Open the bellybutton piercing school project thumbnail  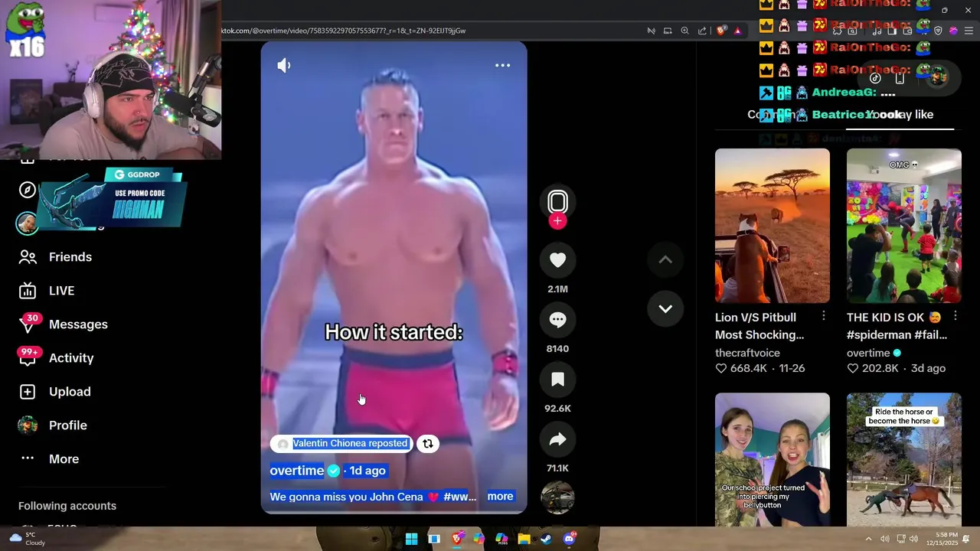(x=773, y=459)
